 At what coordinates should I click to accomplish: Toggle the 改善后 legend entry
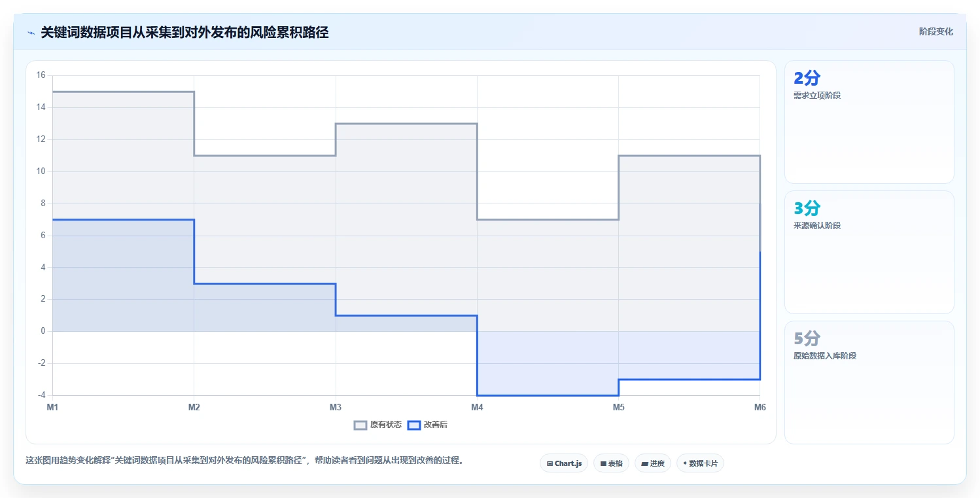[x=427, y=425]
